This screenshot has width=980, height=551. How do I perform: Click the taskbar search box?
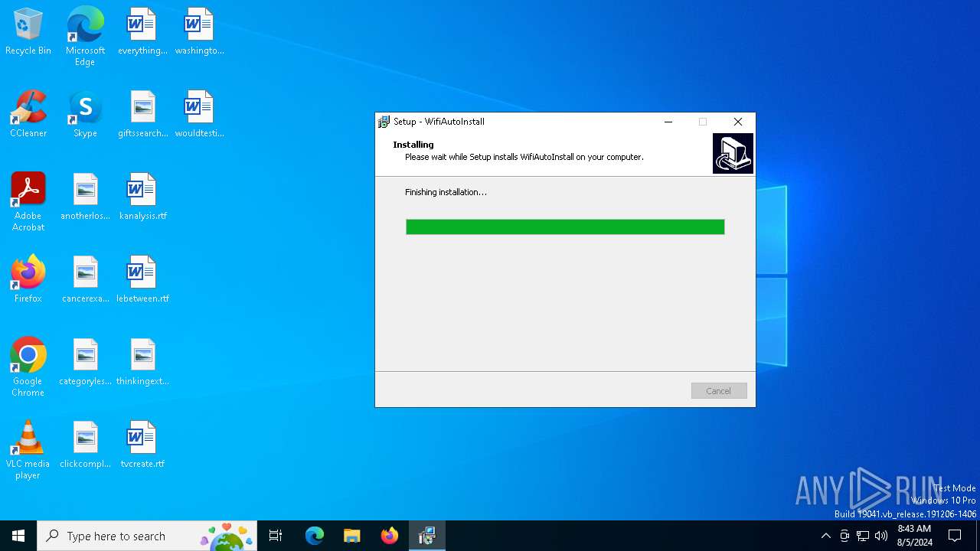pyautogui.click(x=147, y=536)
